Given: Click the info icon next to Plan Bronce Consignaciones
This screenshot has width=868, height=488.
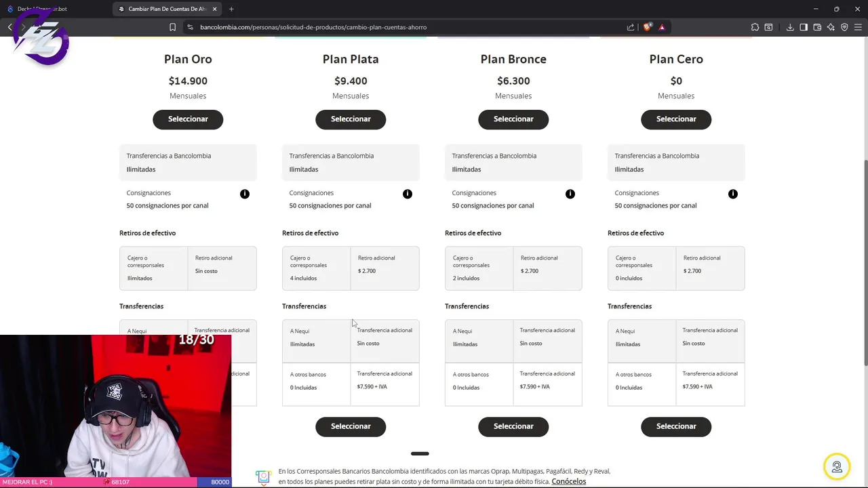Looking at the screenshot, I should point(570,194).
